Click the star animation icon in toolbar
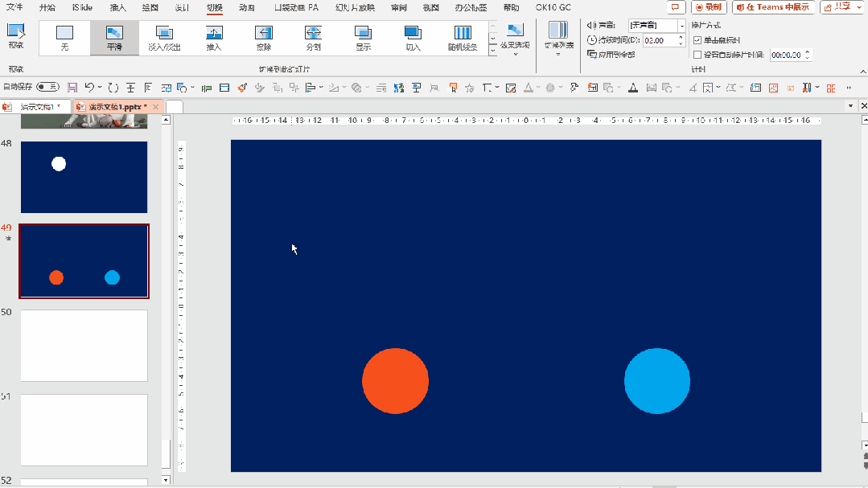Viewport: 868px width, 488px height. click(470, 88)
